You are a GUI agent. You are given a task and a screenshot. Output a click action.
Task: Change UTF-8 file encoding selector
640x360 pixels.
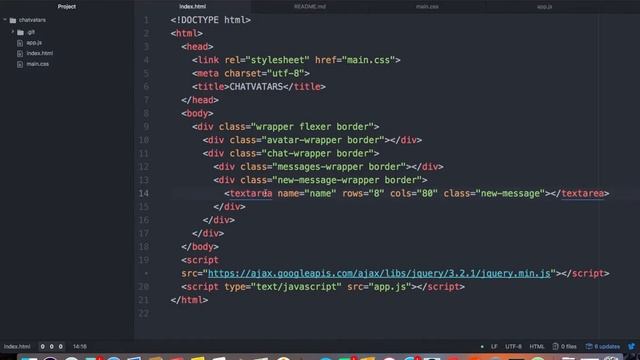pos(513,347)
